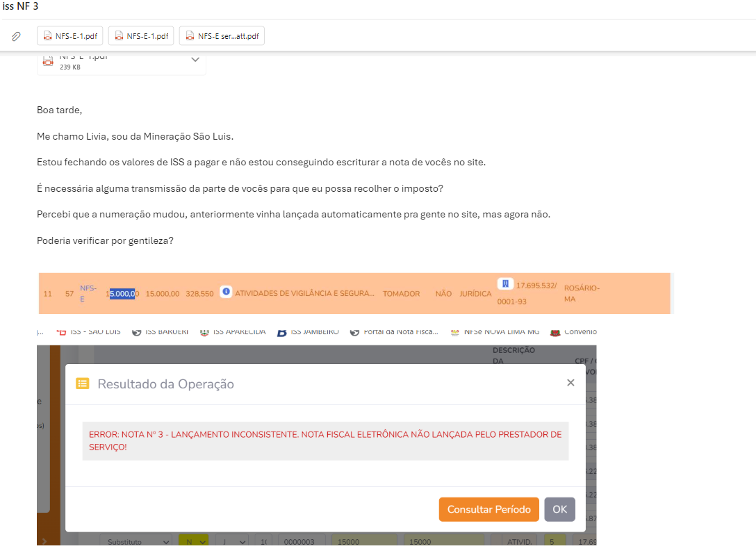Screen dimensions: 756x560
Task: Click the ISS BARUERI bookmark favicon
Action: coord(136,332)
